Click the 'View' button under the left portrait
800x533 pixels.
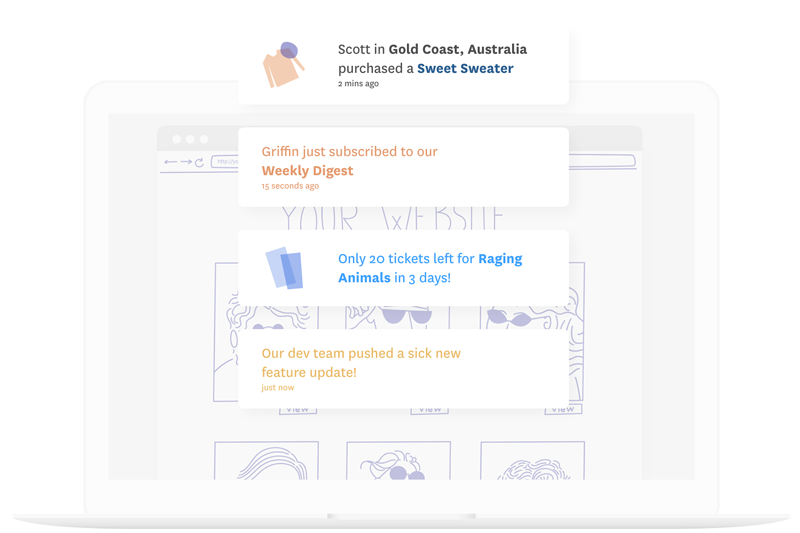298,409
